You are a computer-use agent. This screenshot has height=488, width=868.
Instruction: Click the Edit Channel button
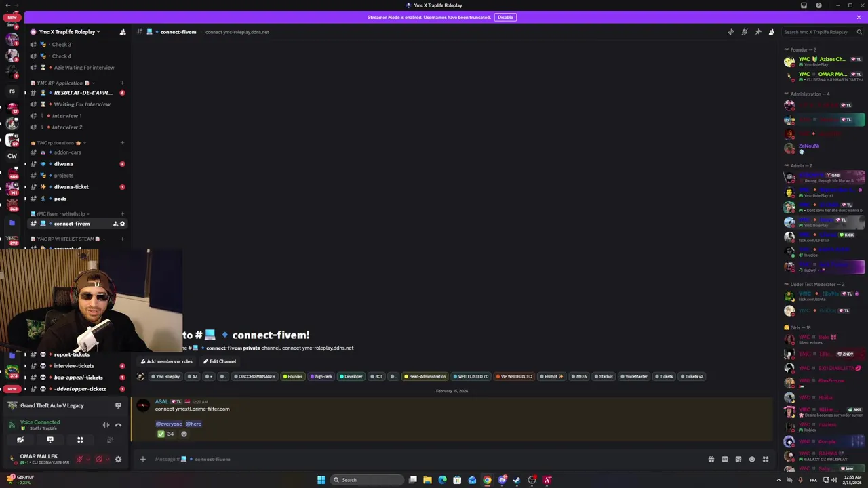tap(220, 361)
